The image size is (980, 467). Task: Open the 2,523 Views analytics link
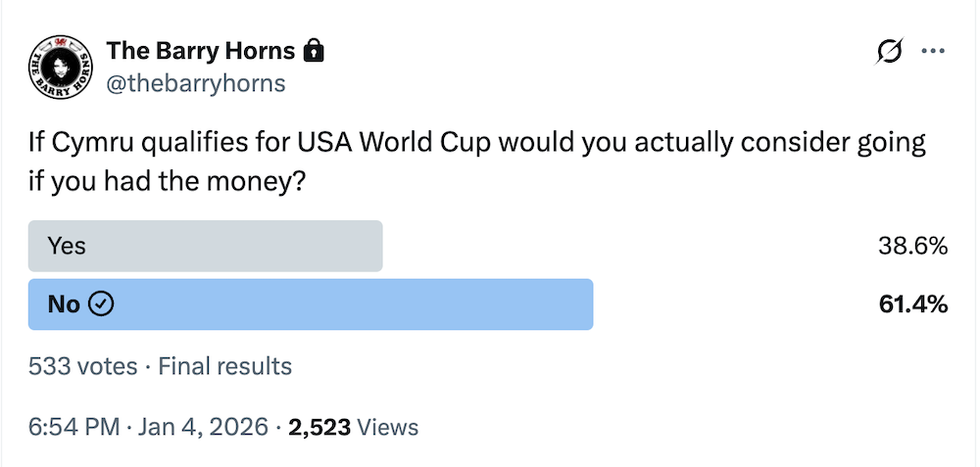coord(354,427)
